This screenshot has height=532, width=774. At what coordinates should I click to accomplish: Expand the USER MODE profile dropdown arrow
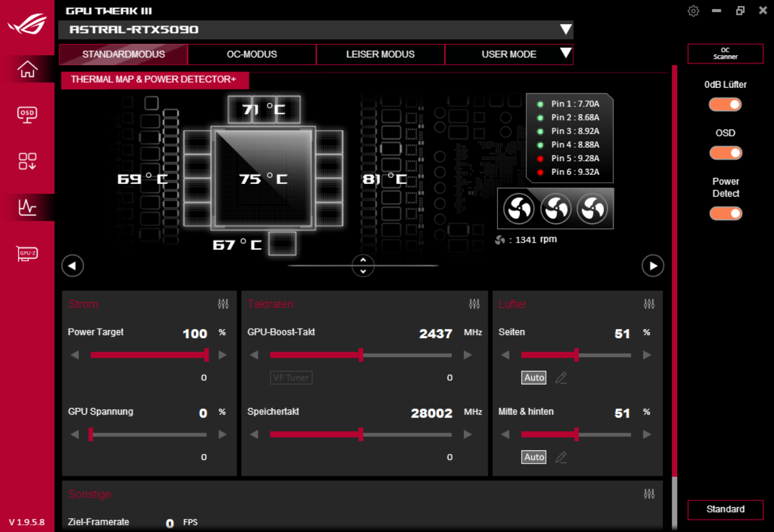click(566, 53)
